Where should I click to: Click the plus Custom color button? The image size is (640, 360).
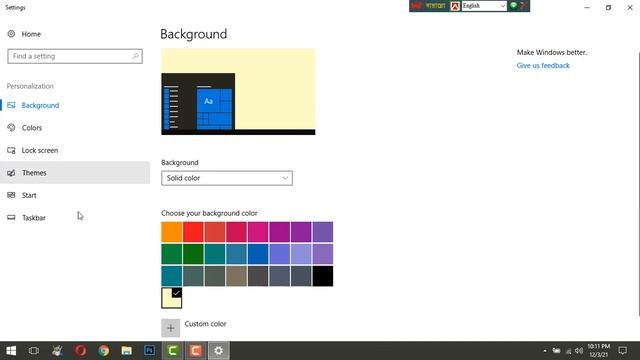click(171, 328)
